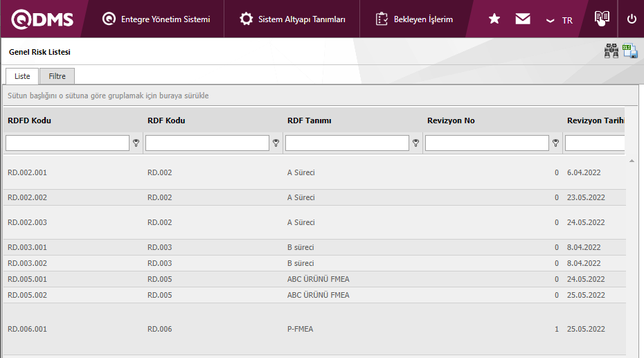Viewport: 644px width, 358px height.
Task: Expand the TR language dropdown
Action: coord(560,20)
